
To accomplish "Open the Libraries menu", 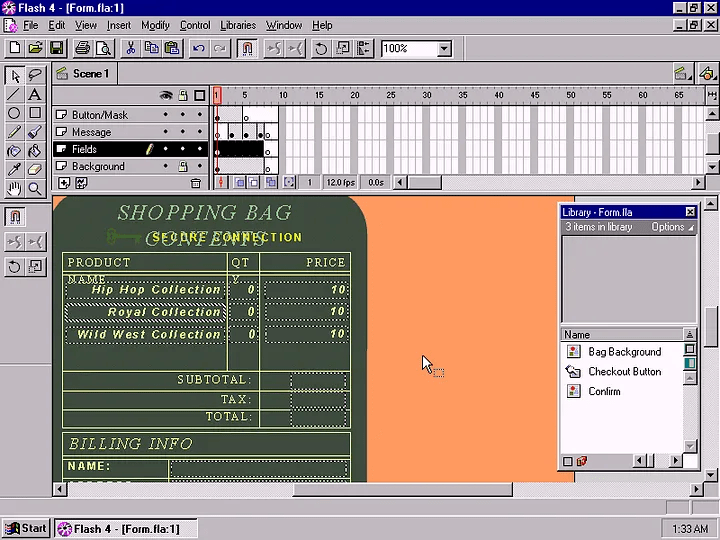I will click(238, 25).
